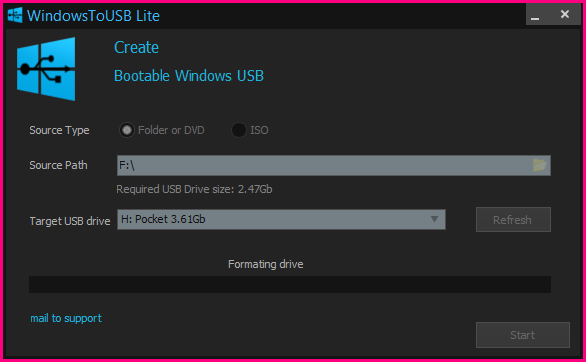Click the Refresh drives button
Image resolution: width=586 pixels, height=362 pixels.
pyautogui.click(x=513, y=220)
